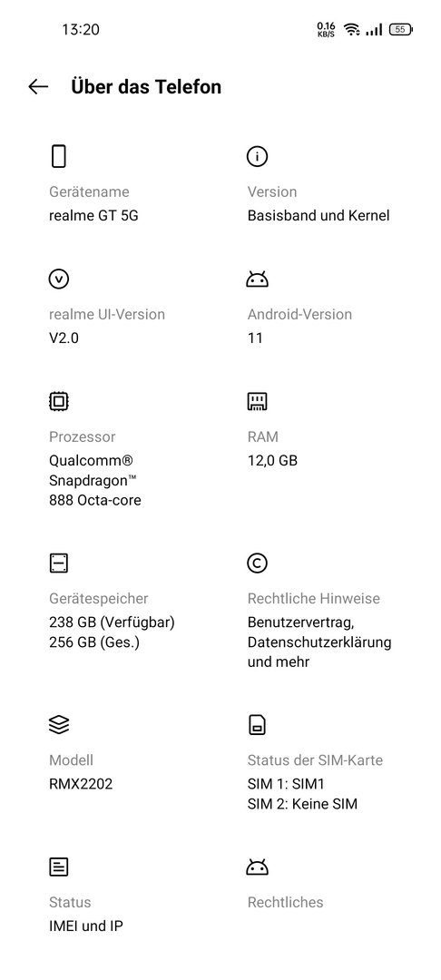Open Status IMEI und IP entry
The height and width of the screenshot is (980, 441).
(125, 895)
